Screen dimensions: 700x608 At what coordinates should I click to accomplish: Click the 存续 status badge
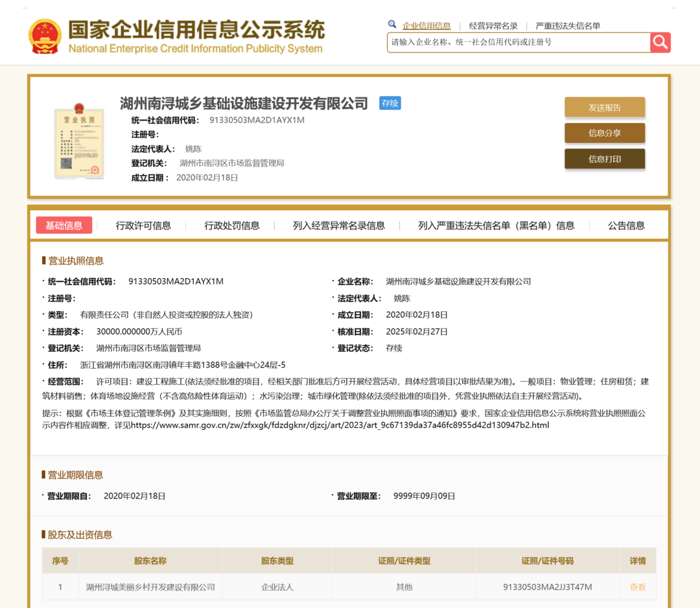[x=390, y=103]
